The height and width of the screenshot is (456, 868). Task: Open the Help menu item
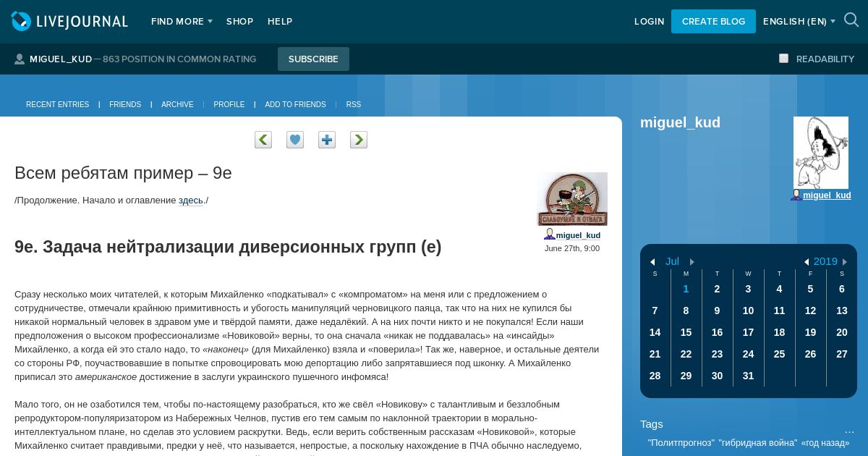[280, 22]
